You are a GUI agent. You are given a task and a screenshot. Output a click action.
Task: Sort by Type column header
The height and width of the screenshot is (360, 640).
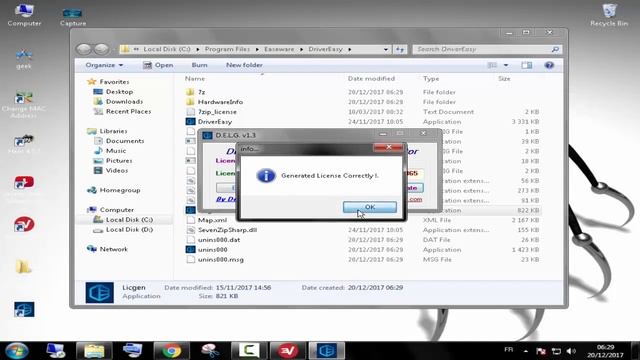(x=431, y=78)
